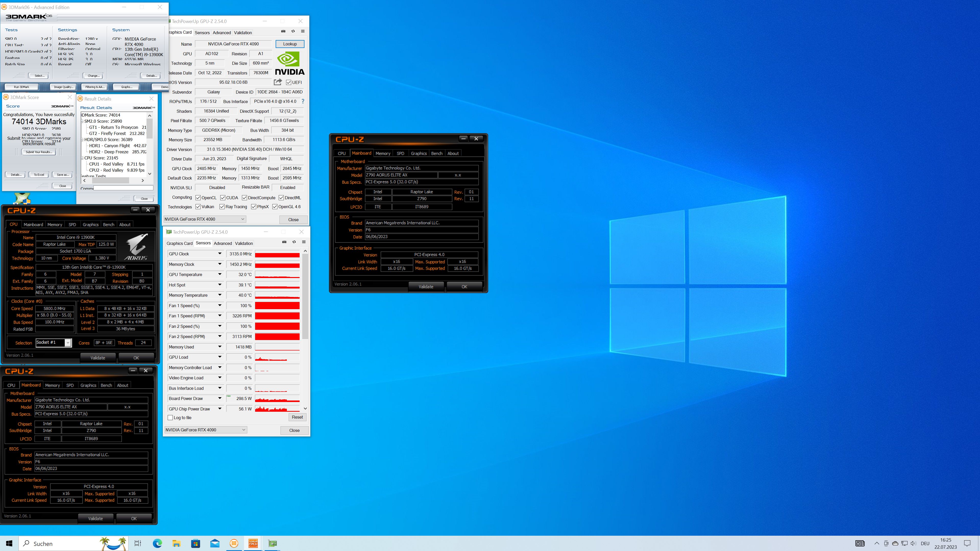Open Graphics tab in right CPU-Z window
Viewport: 980px width, 551px height.
pyautogui.click(x=419, y=153)
